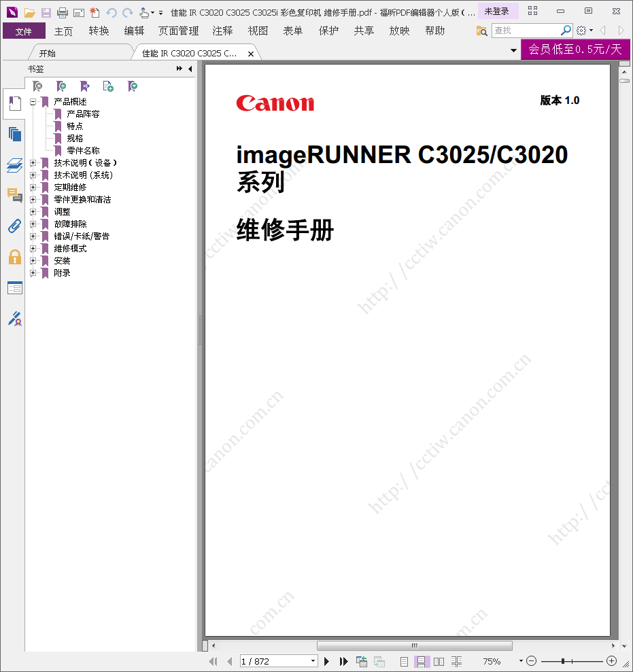Open search settings gear icon
The image size is (633, 672).
(x=581, y=31)
